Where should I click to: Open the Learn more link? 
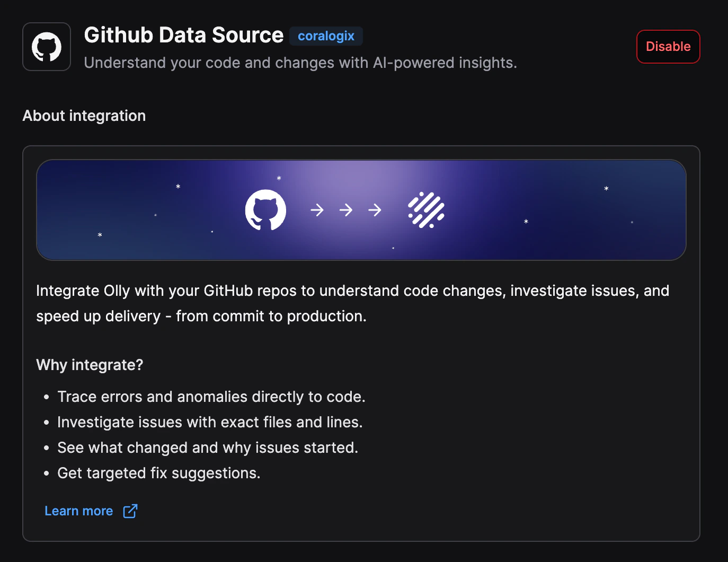coord(78,511)
